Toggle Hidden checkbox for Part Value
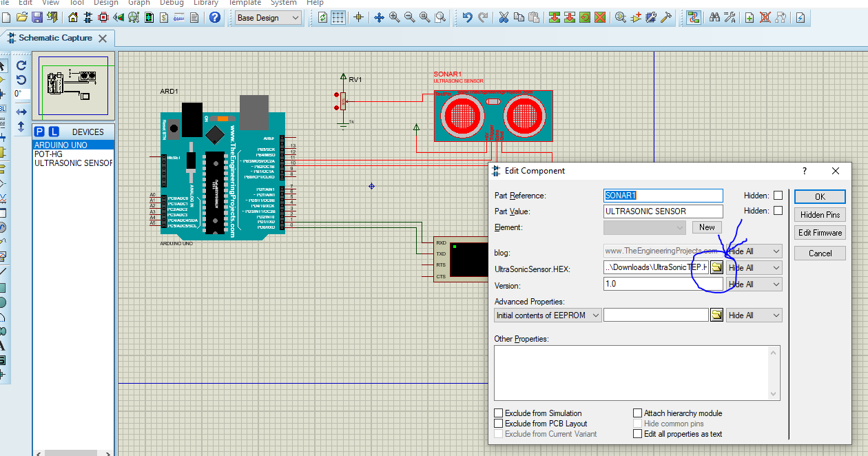 (x=778, y=211)
